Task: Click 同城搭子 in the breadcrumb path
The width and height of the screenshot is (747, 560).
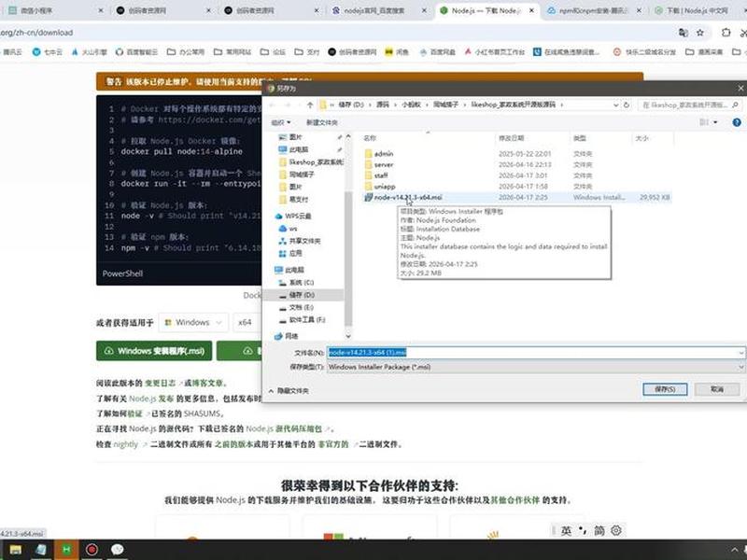Action: pyautogui.click(x=446, y=105)
